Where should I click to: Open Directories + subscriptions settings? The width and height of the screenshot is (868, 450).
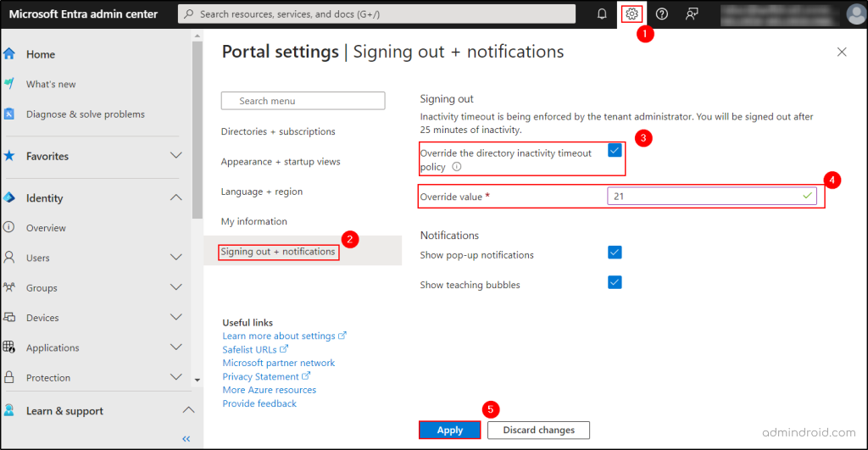[x=278, y=131]
